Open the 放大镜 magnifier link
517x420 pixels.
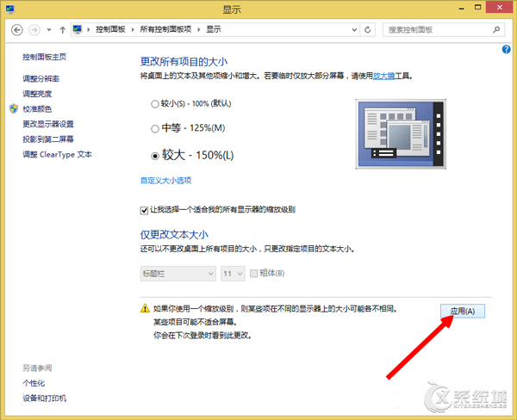coord(383,76)
